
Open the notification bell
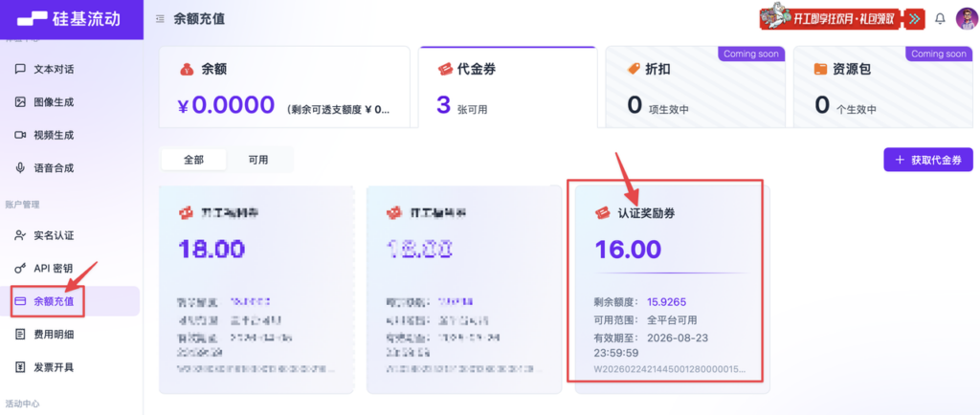(940, 19)
